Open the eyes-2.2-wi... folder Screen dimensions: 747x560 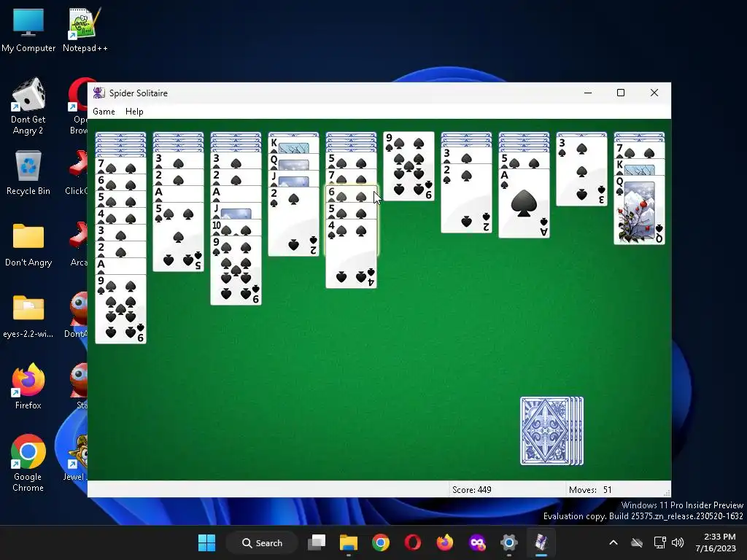(28, 316)
